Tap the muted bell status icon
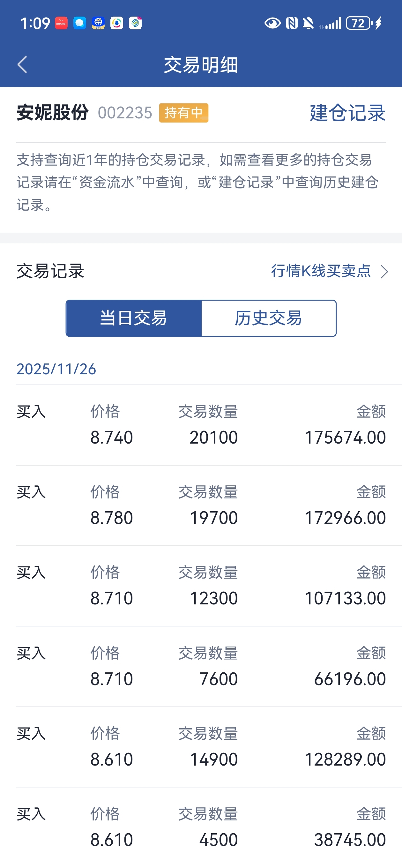 308,23
